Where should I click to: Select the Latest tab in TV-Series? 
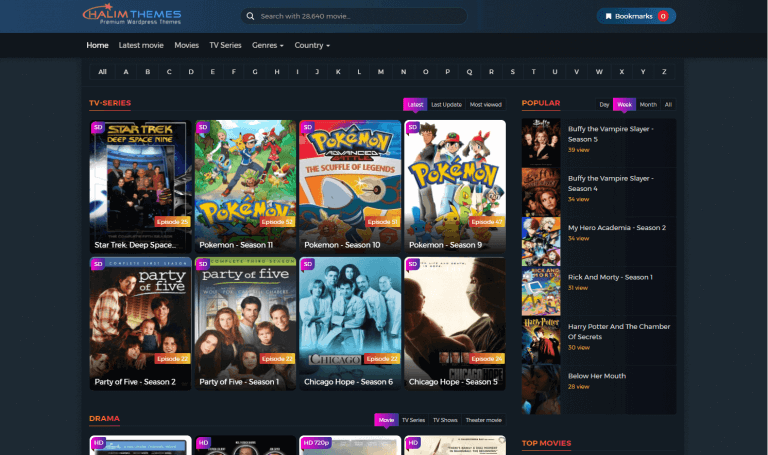click(x=415, y=104)
